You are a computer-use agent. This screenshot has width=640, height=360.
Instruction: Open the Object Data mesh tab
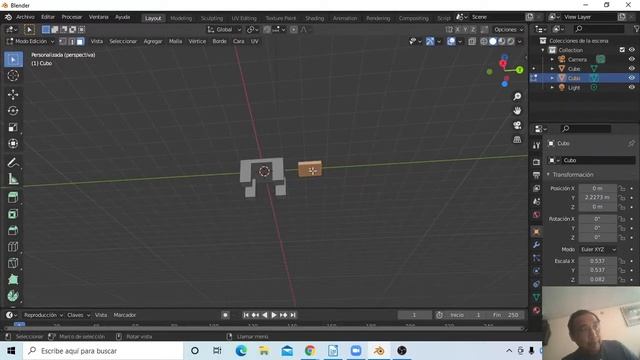pyautogui.click(x=536, y=297)
